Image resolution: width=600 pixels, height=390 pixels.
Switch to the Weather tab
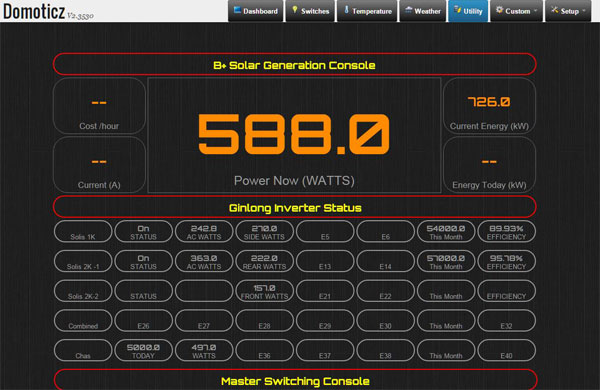(x=422, y=11)
